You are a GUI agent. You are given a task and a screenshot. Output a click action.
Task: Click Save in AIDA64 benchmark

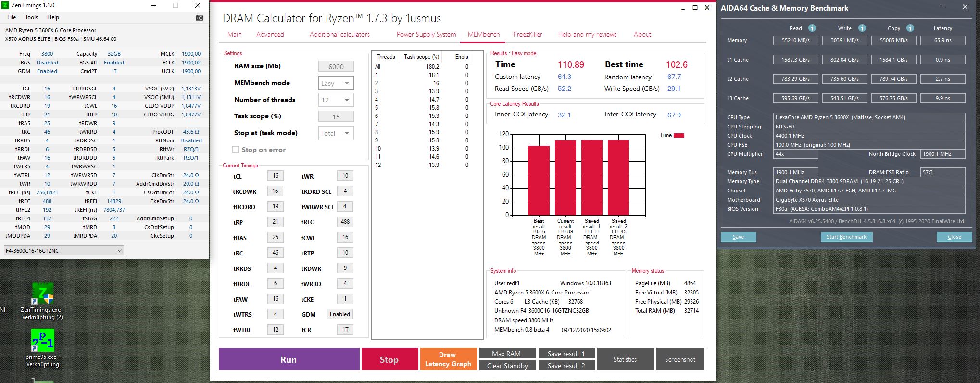[738, 237]
